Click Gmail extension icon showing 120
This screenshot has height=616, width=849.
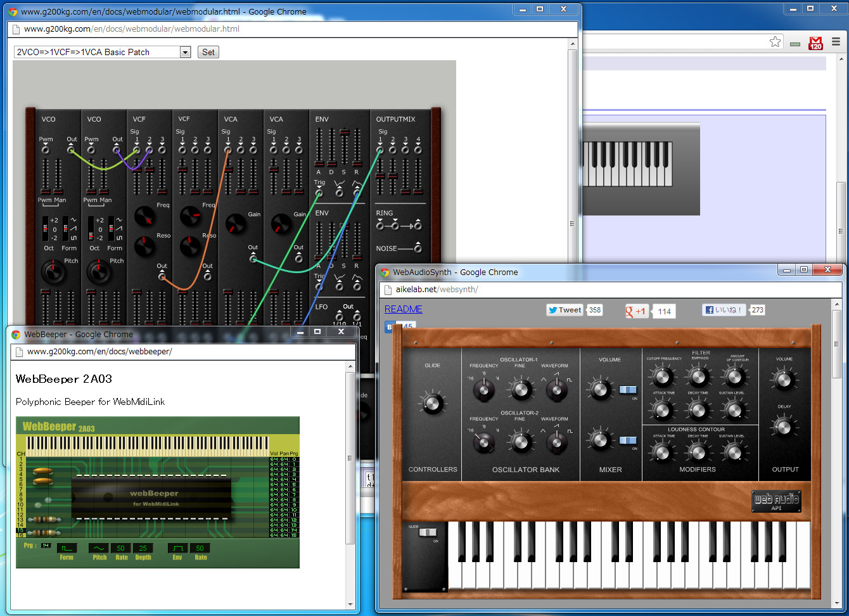(x=816, y=43)
